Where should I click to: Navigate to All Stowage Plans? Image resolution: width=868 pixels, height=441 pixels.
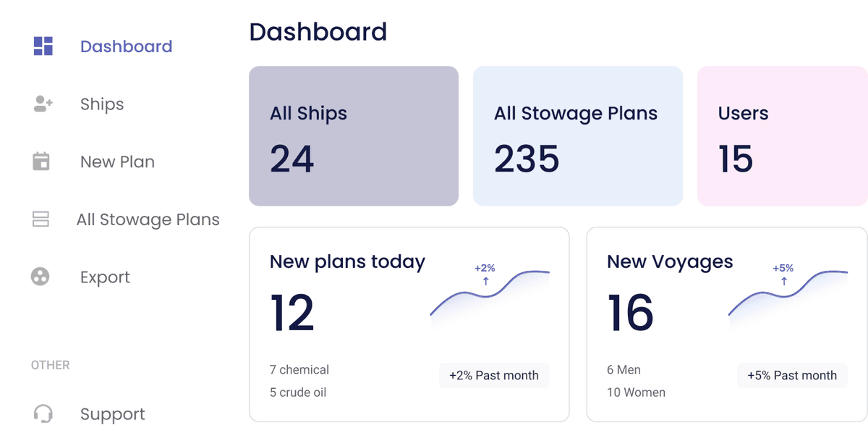pos(148,219)
